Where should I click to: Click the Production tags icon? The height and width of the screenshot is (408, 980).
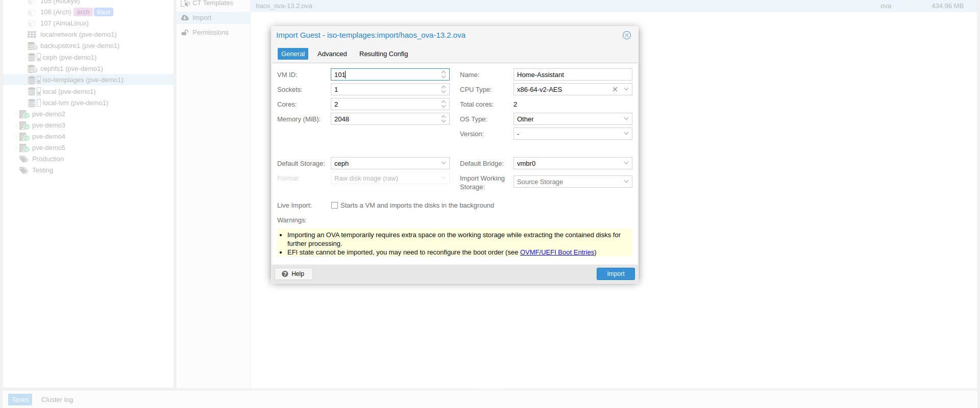click(23, 159)
